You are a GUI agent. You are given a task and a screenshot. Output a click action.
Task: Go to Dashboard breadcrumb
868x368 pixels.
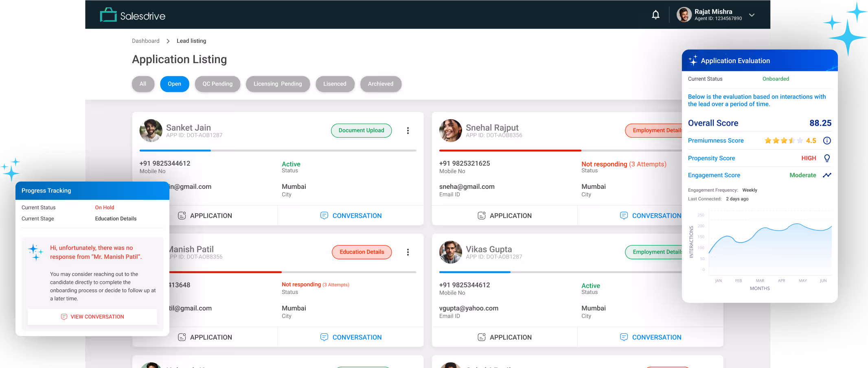tap(146, 41)
